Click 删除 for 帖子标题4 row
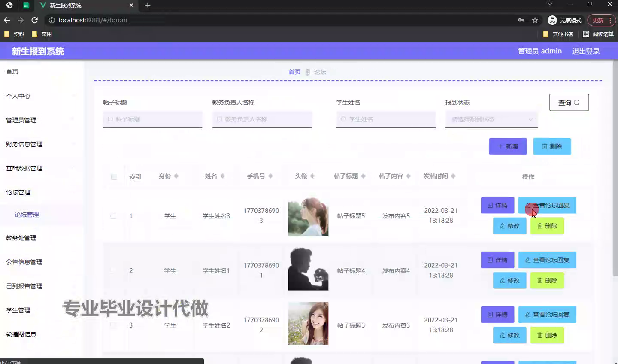The image size is (618, 364). (x=547, y=280)
